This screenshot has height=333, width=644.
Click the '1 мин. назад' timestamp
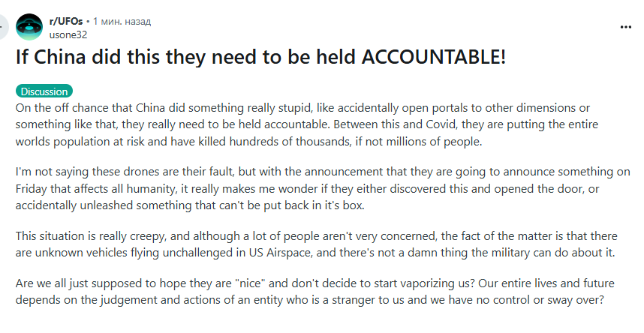(x=122, y=21)
